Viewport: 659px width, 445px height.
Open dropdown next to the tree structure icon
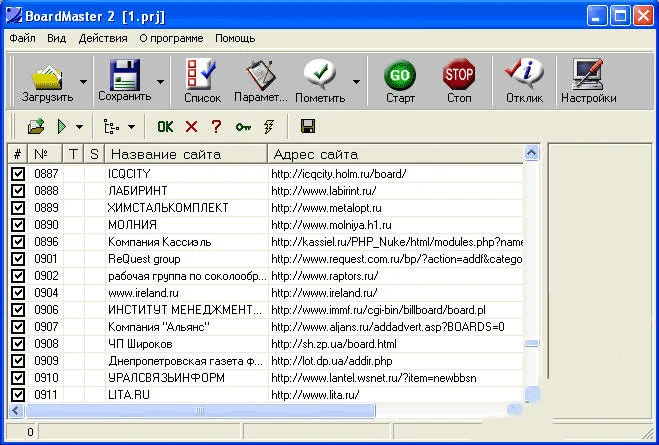point(131,126)
